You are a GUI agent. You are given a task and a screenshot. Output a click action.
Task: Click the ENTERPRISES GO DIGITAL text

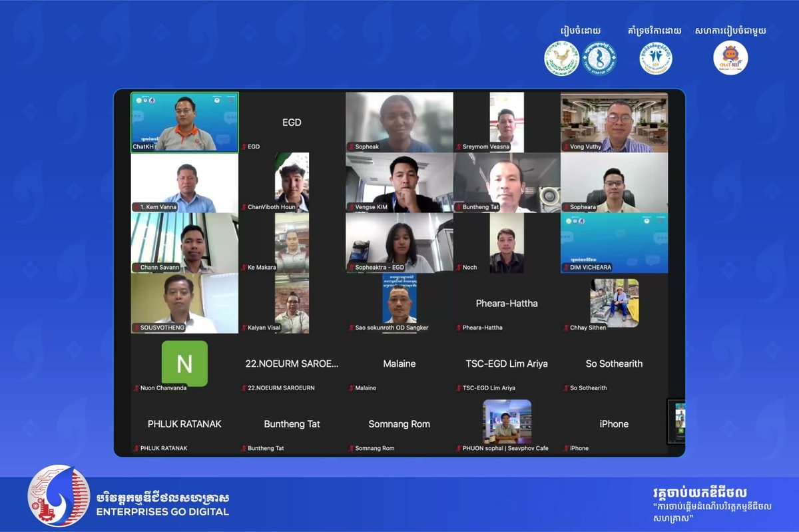(x=162, y=512)
